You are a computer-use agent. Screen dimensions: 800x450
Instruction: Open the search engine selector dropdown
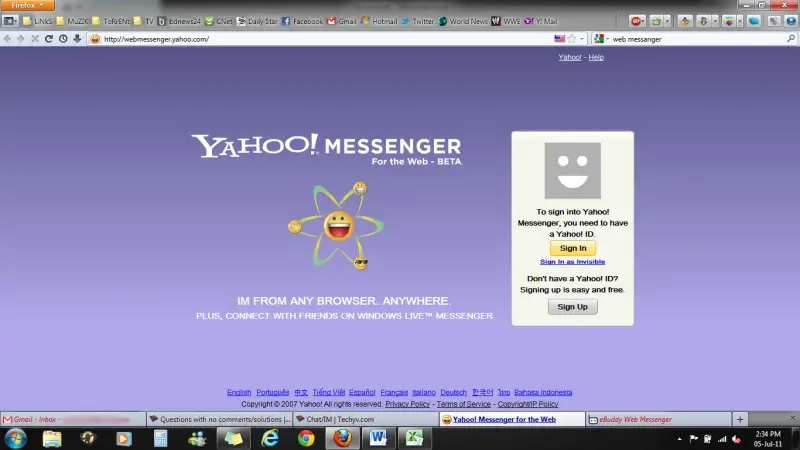point(602,39)
